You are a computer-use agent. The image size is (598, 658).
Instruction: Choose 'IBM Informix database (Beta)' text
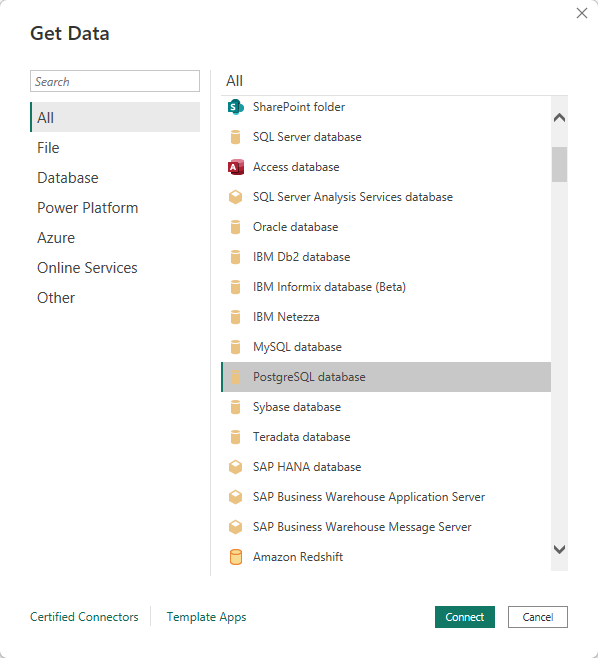point(329,287)
